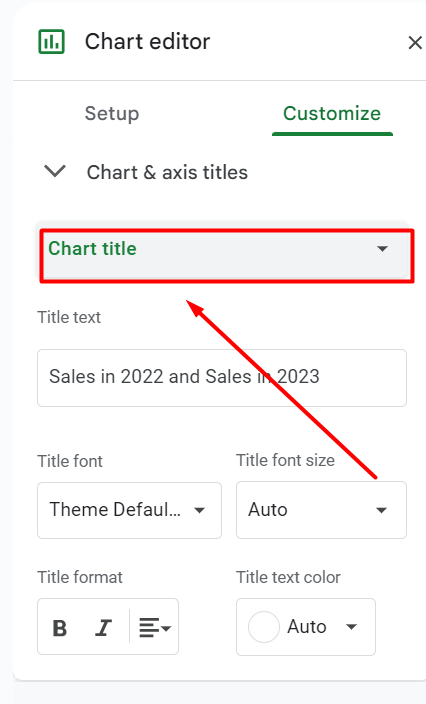
Task: Click the green Chart editor icon
Action: point(51,42)
